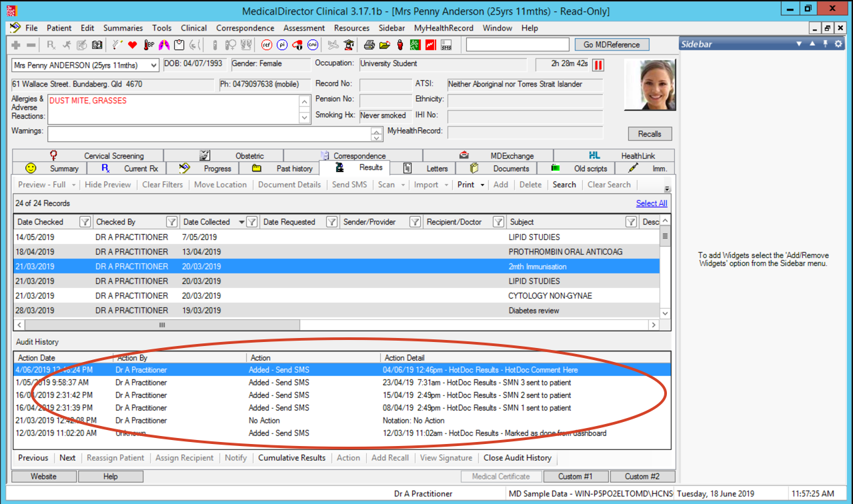853x504 pixels.
Task: Toggle filter on Subject column
Action: tap(630, 222)
